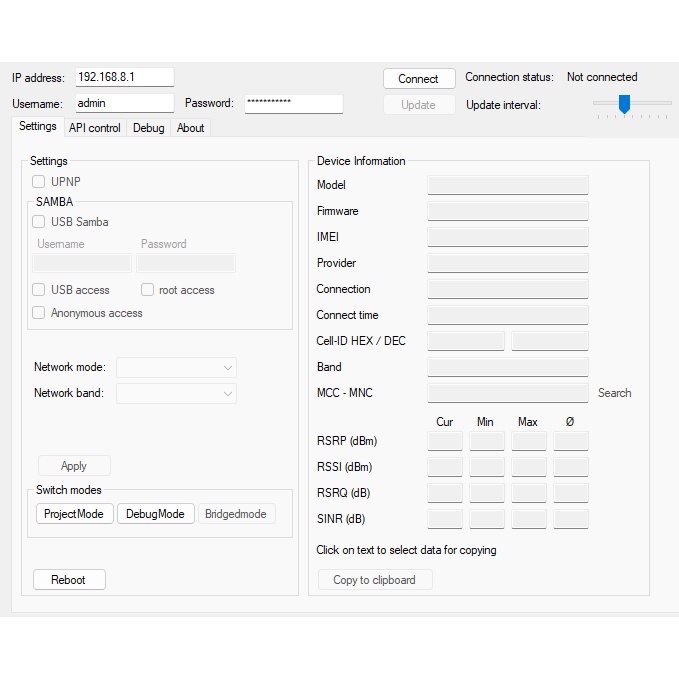This screenshot has height=679, width=679.
Task: Click the Connect button
Action: tap(418, 79)
